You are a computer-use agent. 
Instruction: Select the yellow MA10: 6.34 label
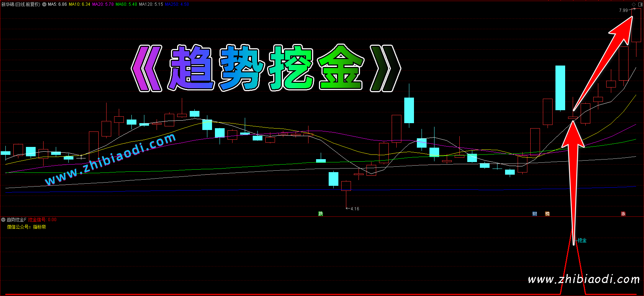click(x=80, y=4)
